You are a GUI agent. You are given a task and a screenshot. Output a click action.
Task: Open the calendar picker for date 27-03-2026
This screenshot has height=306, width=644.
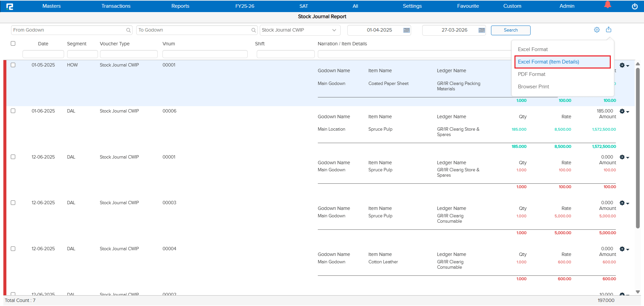(481, 30)
